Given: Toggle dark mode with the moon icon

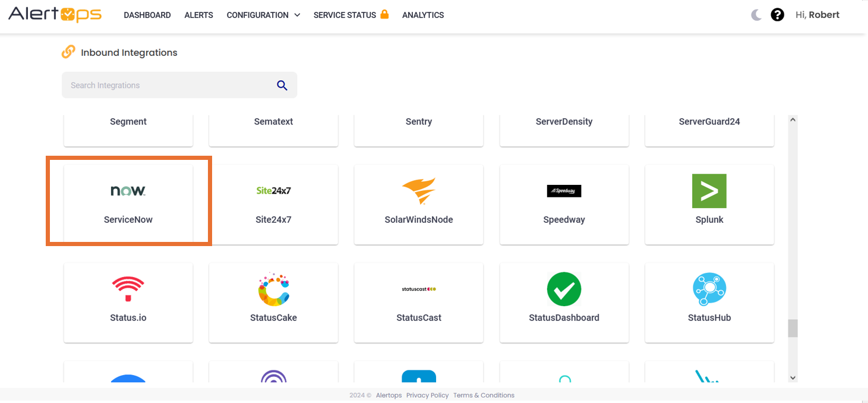Looking at the screenshot, I should coord(756,15).
